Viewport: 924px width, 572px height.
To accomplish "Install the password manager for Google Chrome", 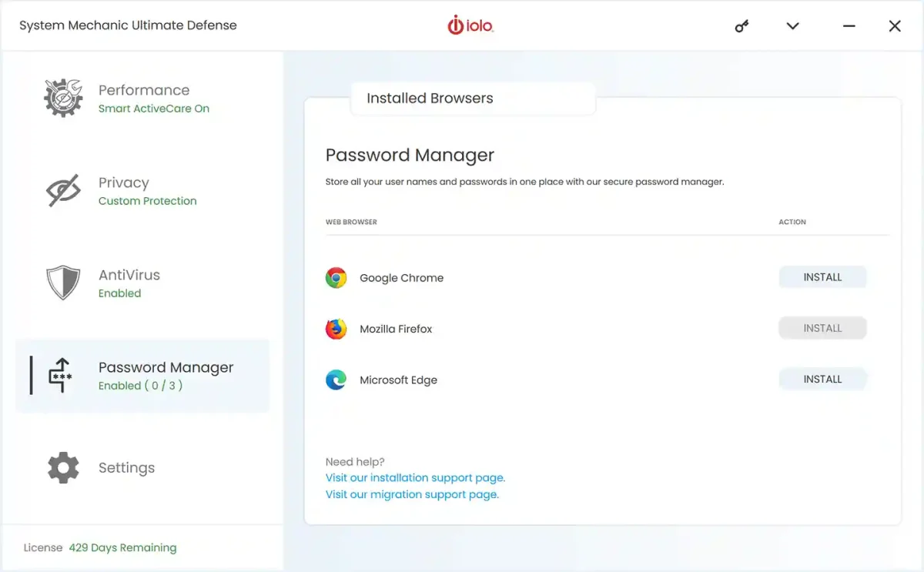I will click(x=822, y=276).
